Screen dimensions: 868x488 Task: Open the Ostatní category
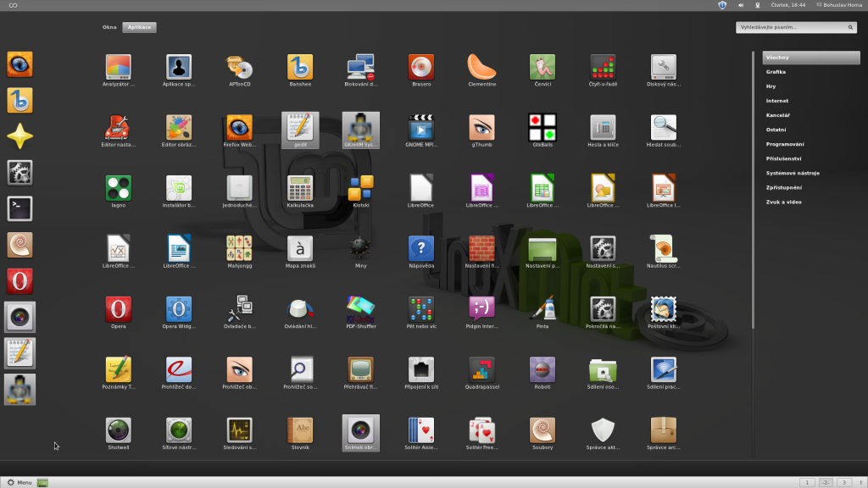click(776, 130)
